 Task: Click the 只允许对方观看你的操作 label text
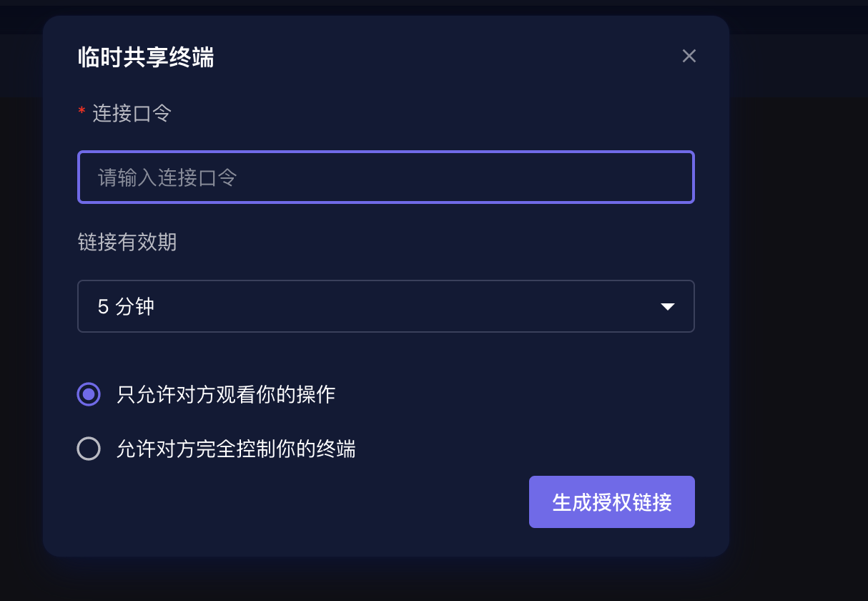tap(226, 394)
